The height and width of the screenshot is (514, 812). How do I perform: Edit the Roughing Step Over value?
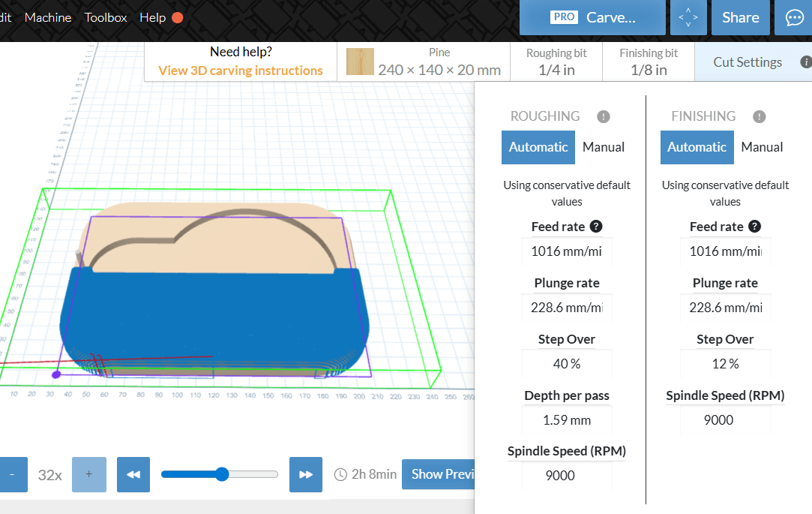(x=566, y=363)
